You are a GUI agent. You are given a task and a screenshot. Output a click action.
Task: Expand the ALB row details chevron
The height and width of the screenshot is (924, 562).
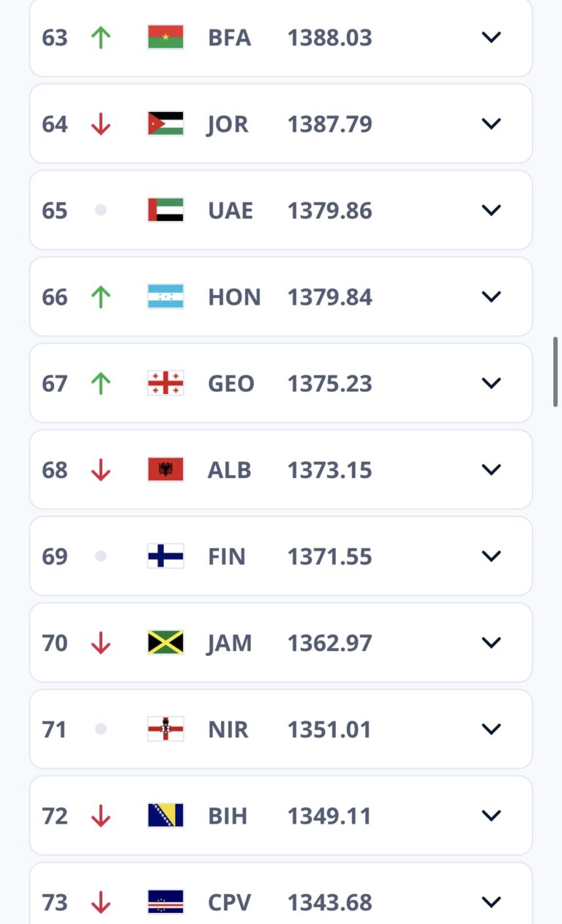[x=491, y=469]
